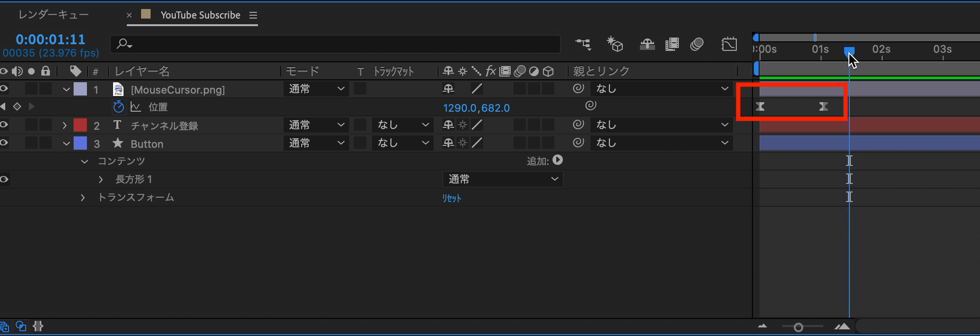Image resolution: width=980 pixels, height=336 pixels.
Task: Click the 追加 add shape button
Action: (558, 160)
